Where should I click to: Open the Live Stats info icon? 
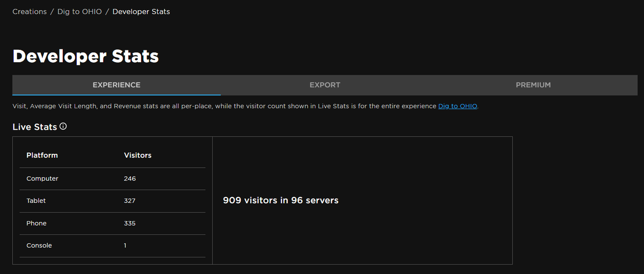click(63, 127)
